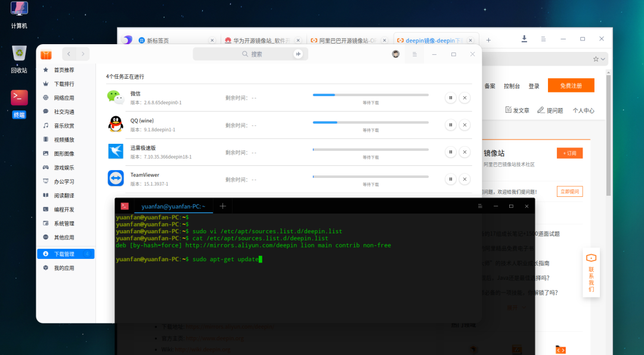This screenshot has width=644, height=355.
Task: Add a new terminal tab
Action: coord(222,206)
